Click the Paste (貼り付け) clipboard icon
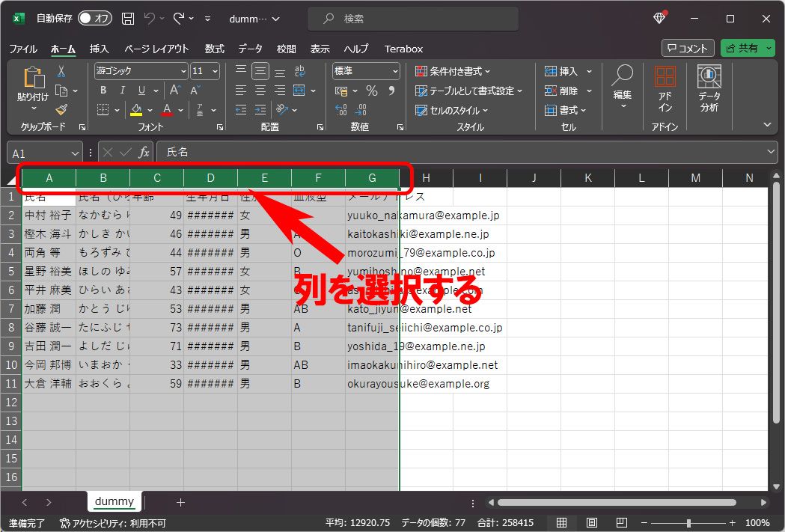Image resolution: width=785 pixels, height=532 pixels. click(x=34, y=78)
